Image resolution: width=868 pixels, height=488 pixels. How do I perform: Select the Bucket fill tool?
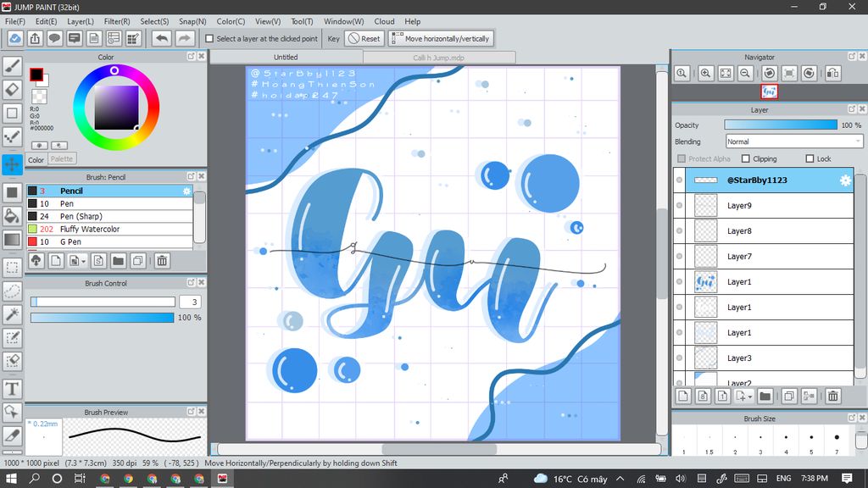(12, 216)
